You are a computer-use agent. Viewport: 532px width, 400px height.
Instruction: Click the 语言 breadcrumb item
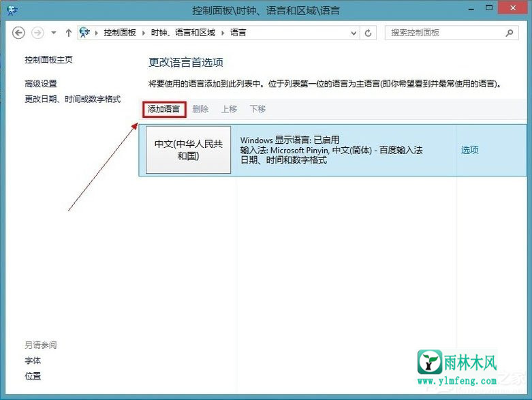click(x=238, y=33)
